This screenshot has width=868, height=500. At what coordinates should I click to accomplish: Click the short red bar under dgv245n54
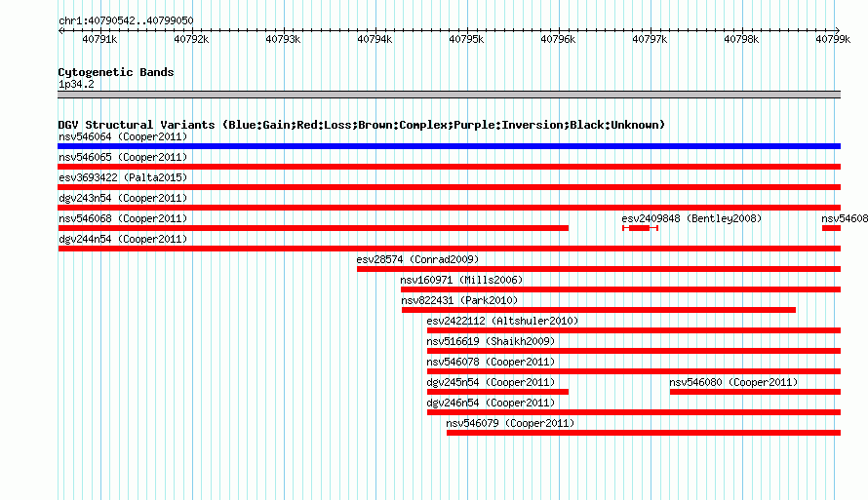497,392
